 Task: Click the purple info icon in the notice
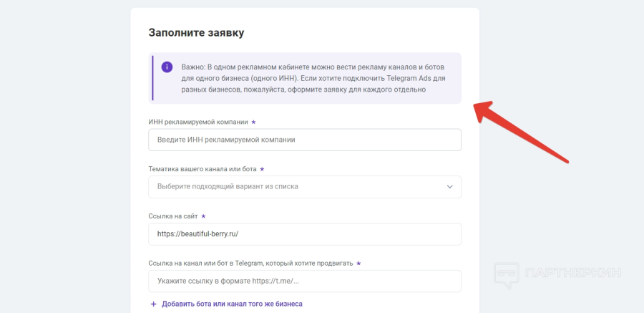pyautogui.click(x=167, y=67)
